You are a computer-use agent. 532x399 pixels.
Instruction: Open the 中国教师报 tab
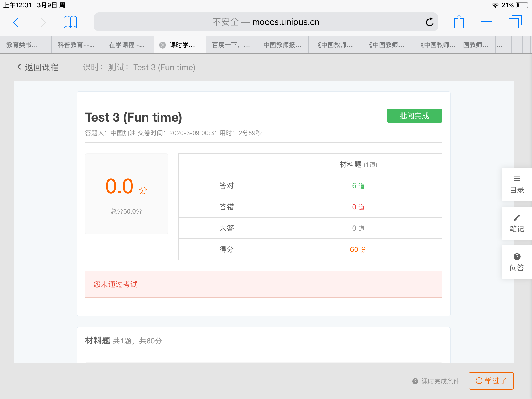pos(282,45)
